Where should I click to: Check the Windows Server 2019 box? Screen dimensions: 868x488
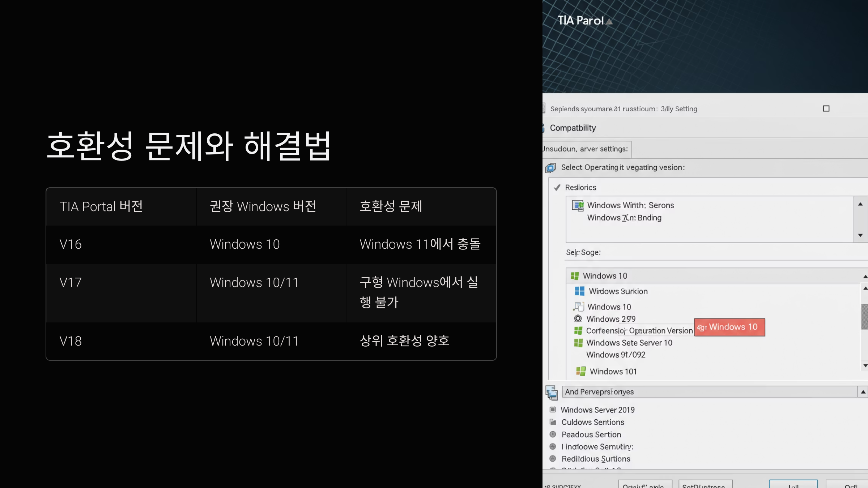pyautogui.click(x=553, y=410)
